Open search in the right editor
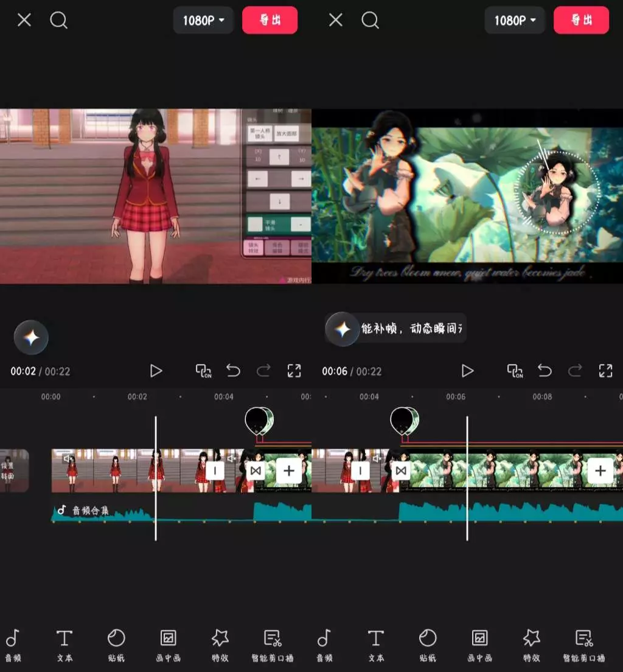The image size is (623, 672). [370, 20]
